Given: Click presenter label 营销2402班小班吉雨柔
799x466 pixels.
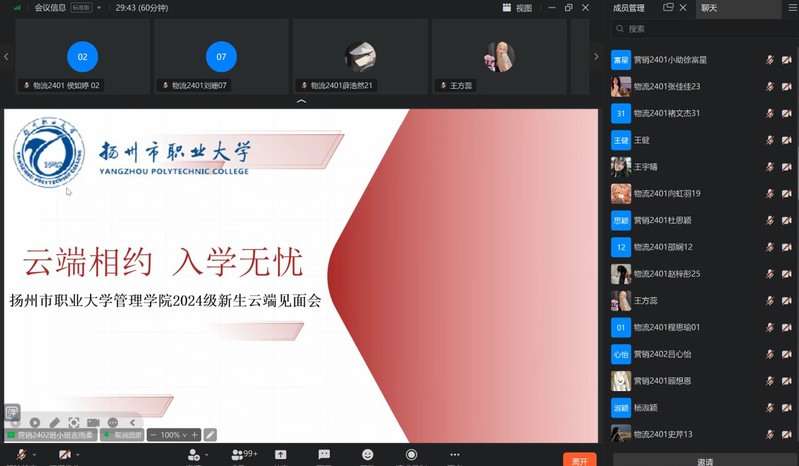Looking at the screenshot, I should [x=50, y=435].
